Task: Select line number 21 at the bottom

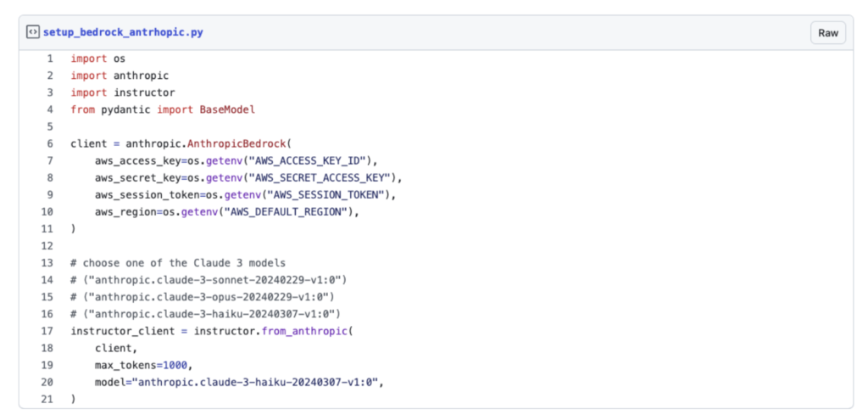Action: point(47,398)
